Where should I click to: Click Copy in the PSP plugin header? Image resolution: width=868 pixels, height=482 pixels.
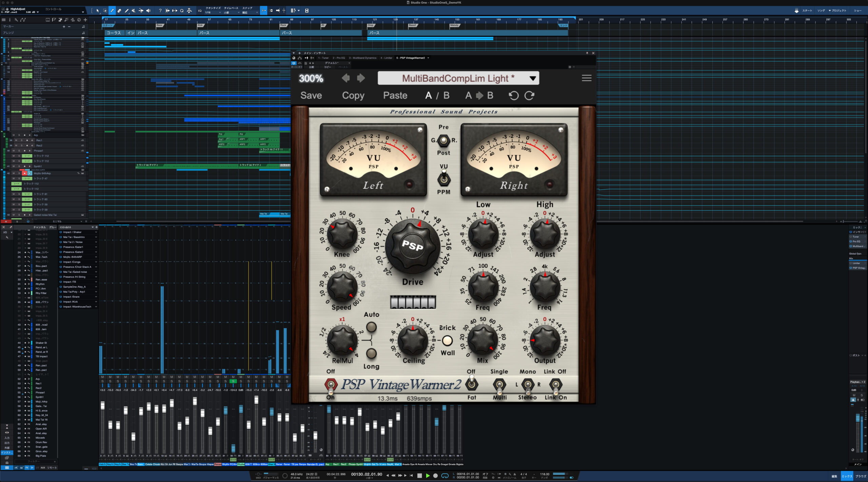(x=353, y=96)
